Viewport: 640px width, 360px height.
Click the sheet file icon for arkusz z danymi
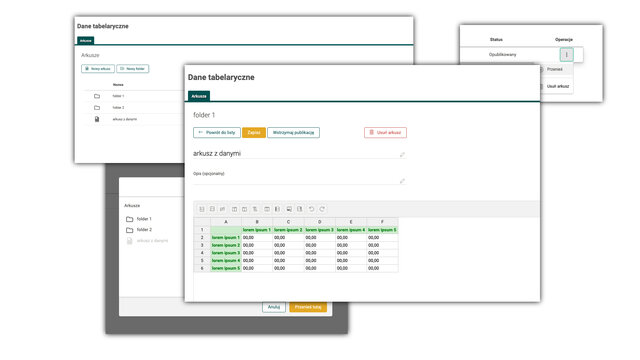coord(97,119)
